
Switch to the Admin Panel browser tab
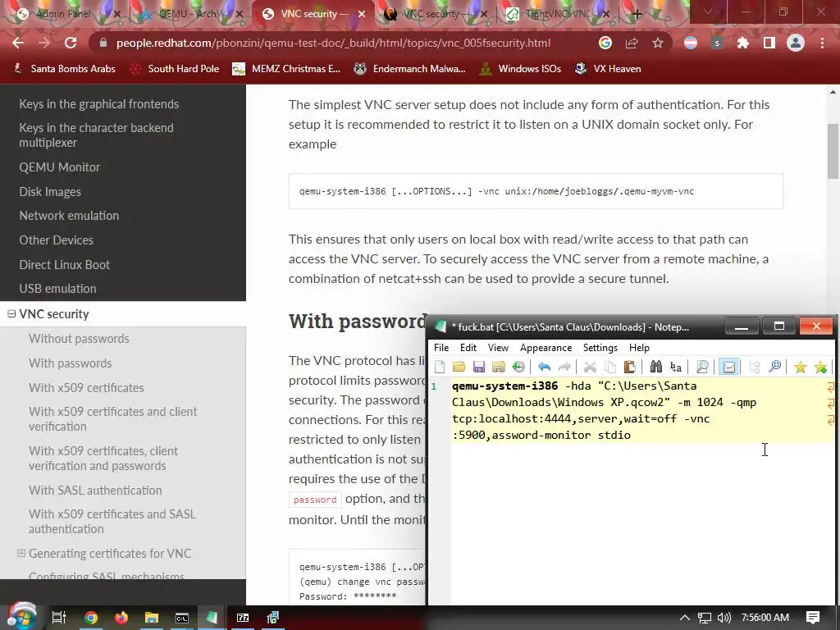(62, 14)
